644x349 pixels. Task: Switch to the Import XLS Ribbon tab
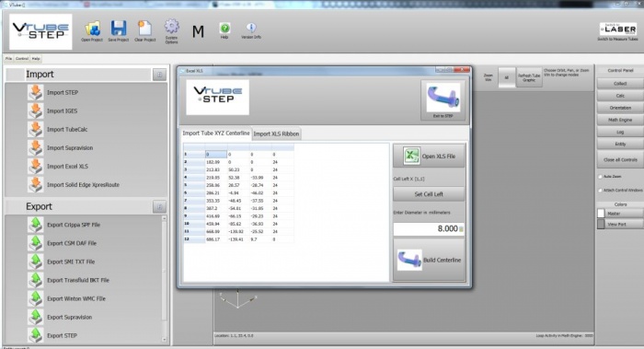276,134
